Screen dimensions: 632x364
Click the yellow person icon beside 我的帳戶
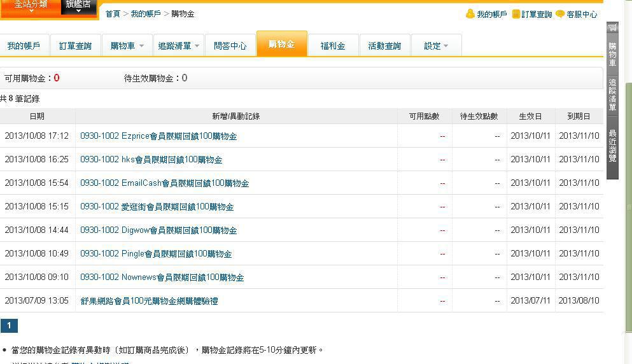pyautogui.click(x=470, y=14)
